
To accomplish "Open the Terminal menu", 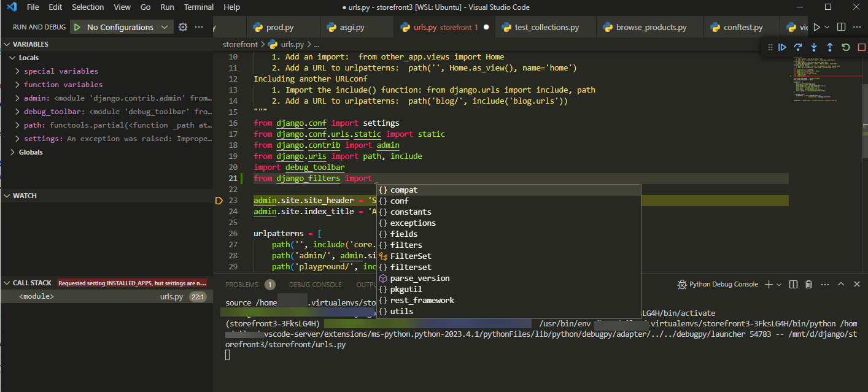I will point(199,7).
